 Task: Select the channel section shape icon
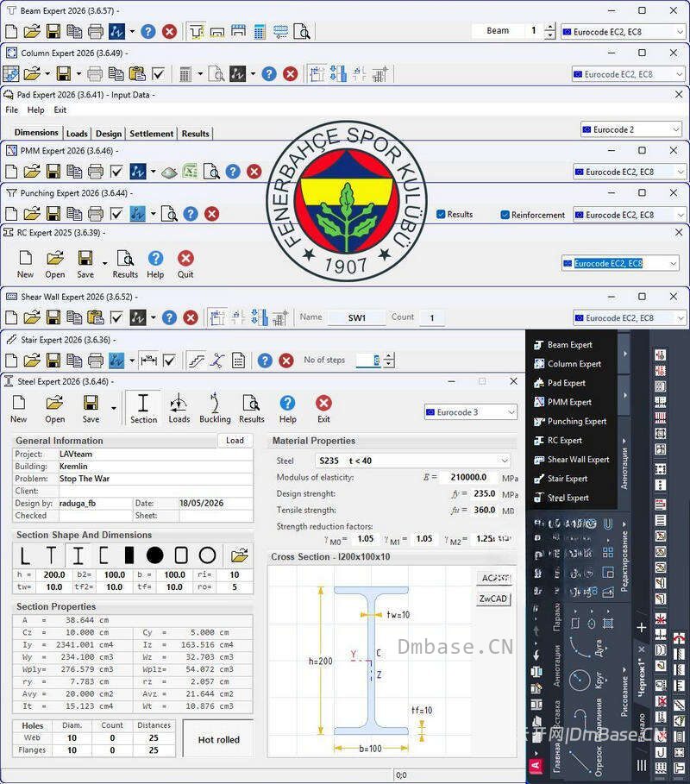click(x=103, y=555)
